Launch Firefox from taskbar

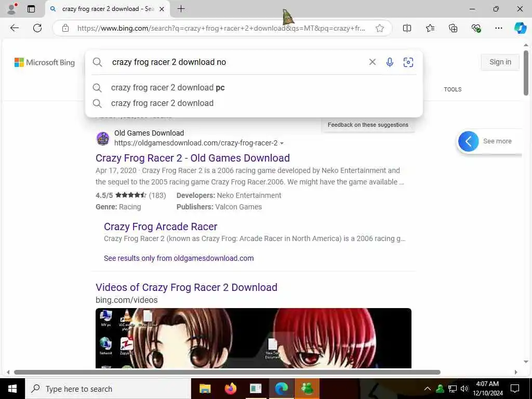coord(230,389)
